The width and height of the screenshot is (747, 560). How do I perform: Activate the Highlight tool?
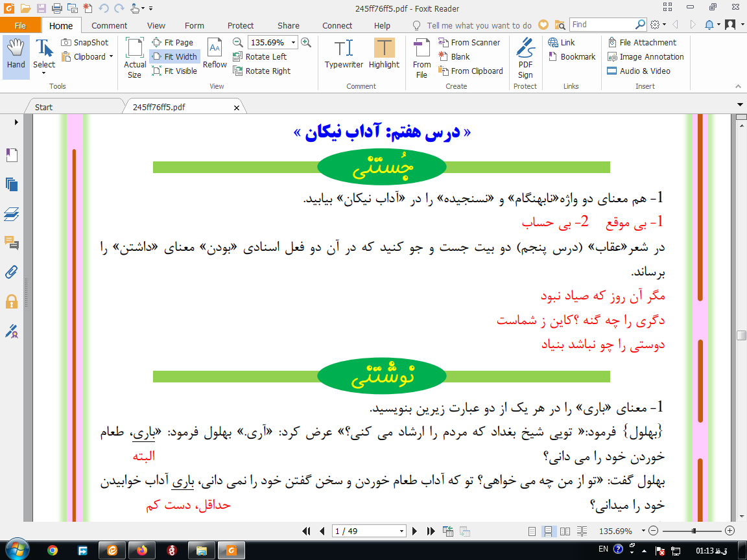click(x=384, y=54)
